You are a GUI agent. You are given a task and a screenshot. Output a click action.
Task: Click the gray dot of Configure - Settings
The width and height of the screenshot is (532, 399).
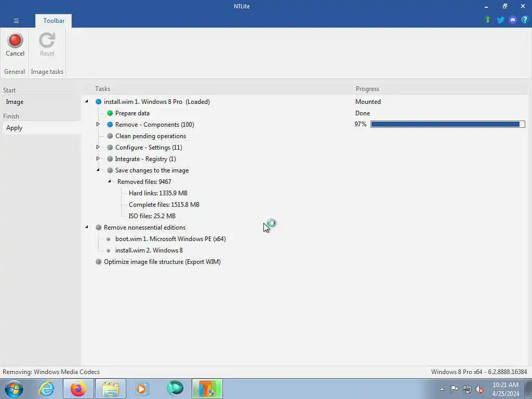pos(110,148)
